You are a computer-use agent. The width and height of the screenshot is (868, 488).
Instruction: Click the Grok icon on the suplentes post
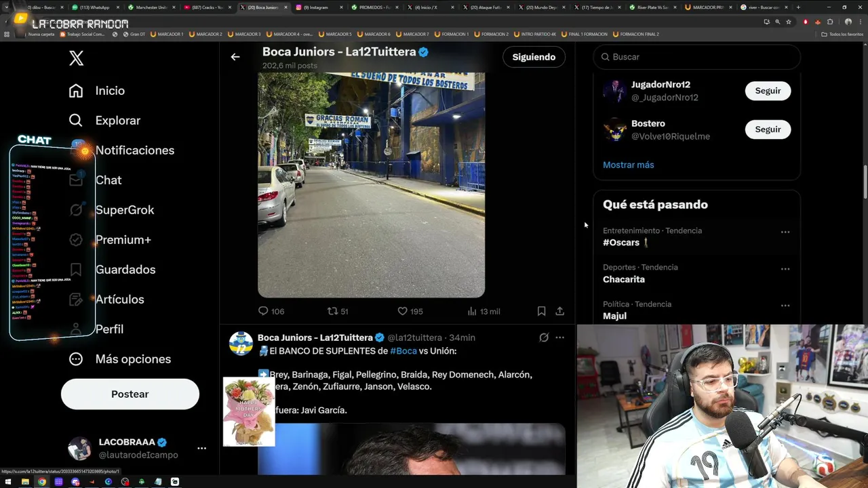tap(544, 338)
